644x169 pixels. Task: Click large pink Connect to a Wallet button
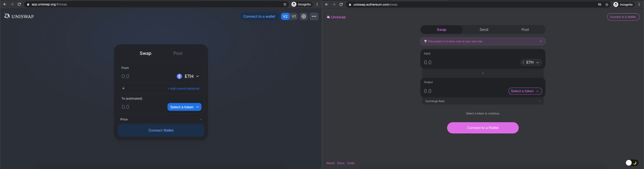coord(483,128)
